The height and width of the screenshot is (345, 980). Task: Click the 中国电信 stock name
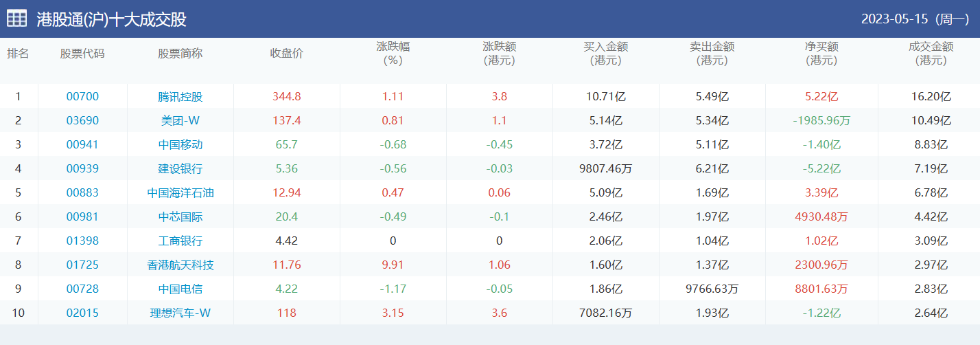(x=180, y=289)
